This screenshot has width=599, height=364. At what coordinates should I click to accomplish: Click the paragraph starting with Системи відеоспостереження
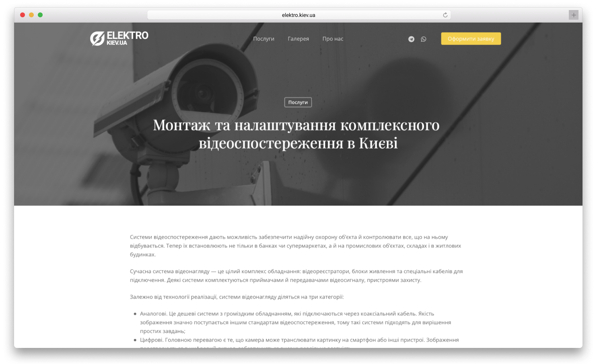pos(295,245)
